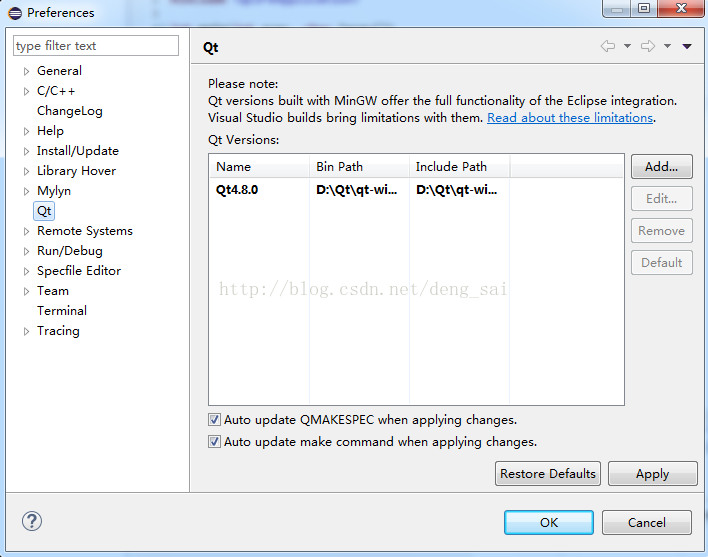The image size is (708, 557).
Task: Expand the Mylyn tree node
Action: [x=26, y=191]
